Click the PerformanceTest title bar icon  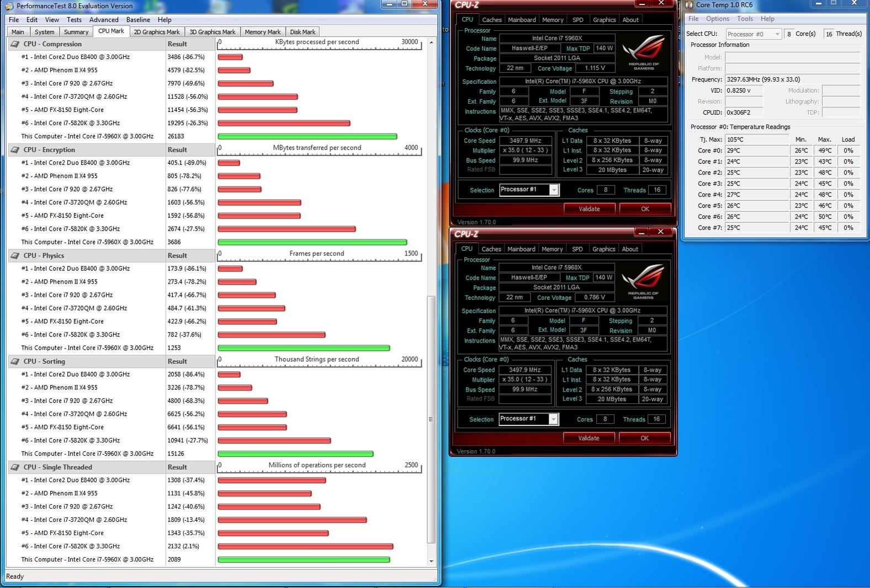[x=9, y=6]
